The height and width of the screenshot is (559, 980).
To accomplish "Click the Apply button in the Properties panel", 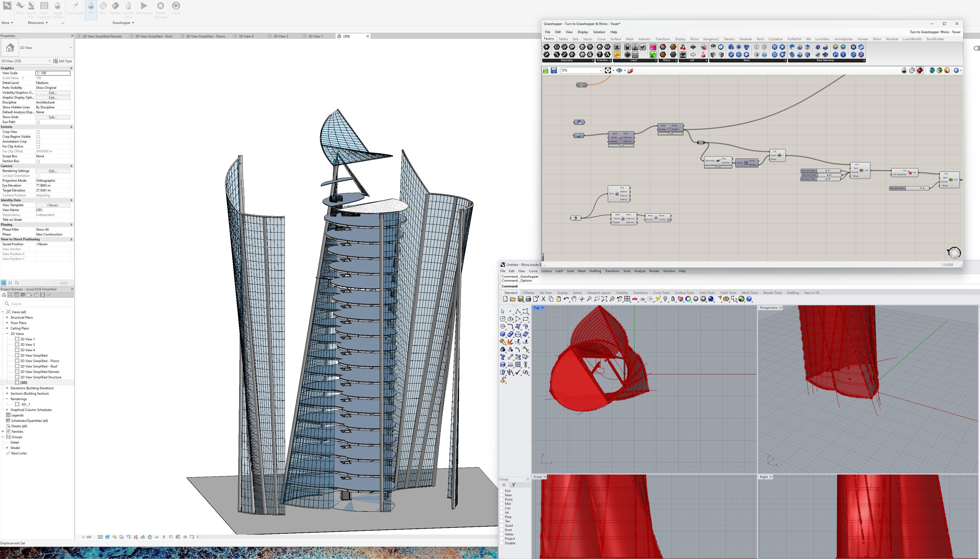I will point(63,282).
